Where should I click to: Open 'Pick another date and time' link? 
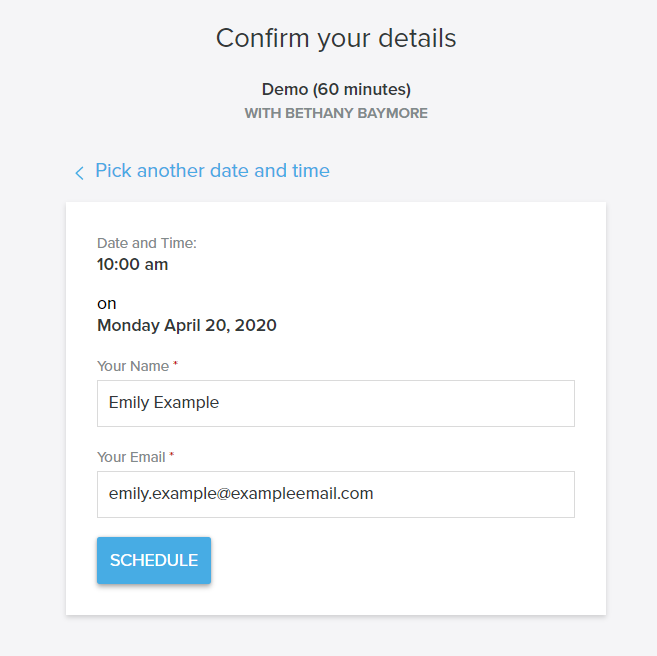click(212, 171)
